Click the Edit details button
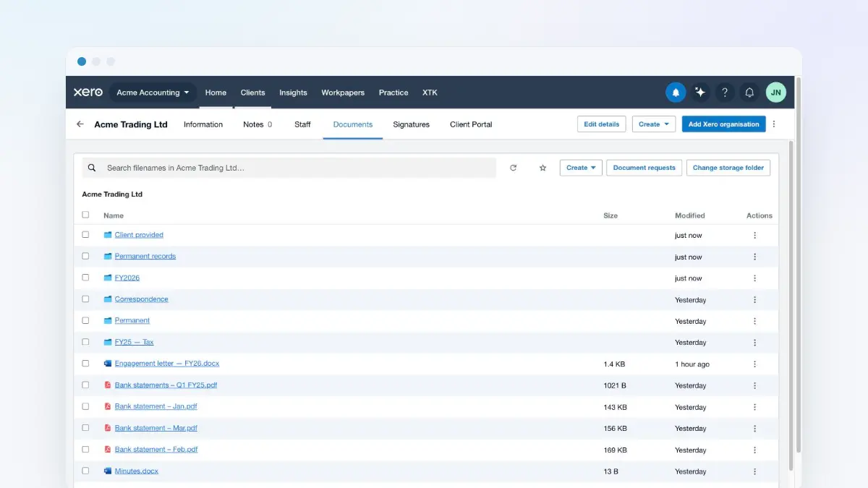The width and height of the screenshot is (868, 488). pyautogui.click(x=601, y=124)
